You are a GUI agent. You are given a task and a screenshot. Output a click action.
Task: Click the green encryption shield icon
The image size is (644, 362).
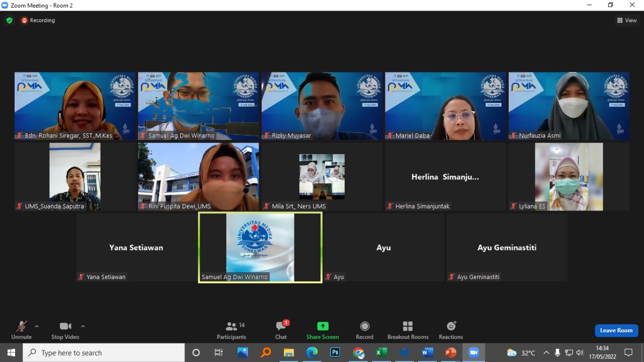tap(9, 21)
